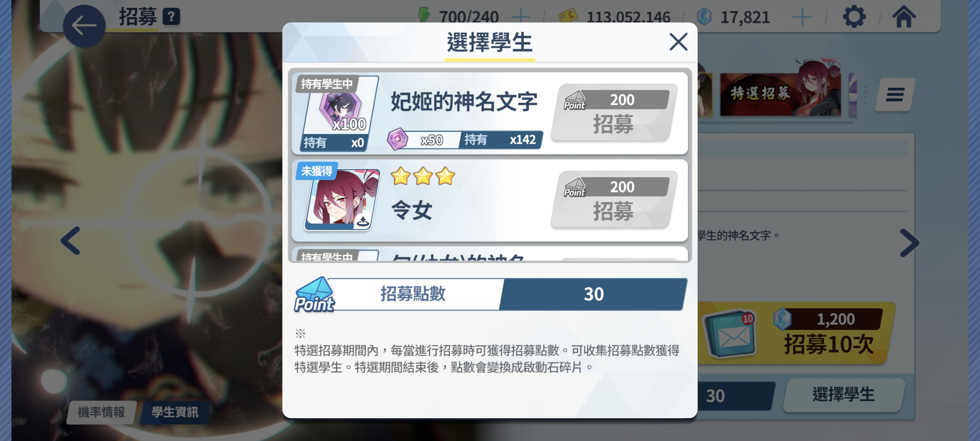Switch to the 學生資訊 tab
Image resolution: width=980 pixels, height=441 pixels.
click(x=175, y=412)
